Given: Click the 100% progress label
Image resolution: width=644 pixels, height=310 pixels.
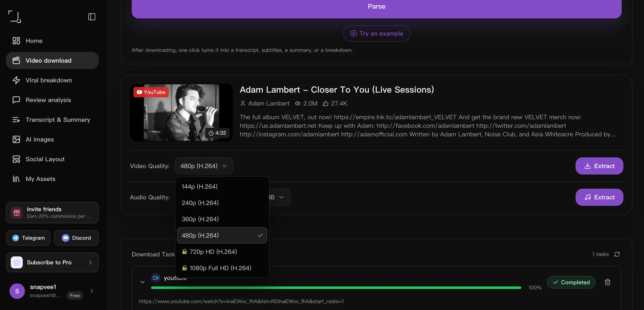Looking at the screenshot, I should (535, 288).
